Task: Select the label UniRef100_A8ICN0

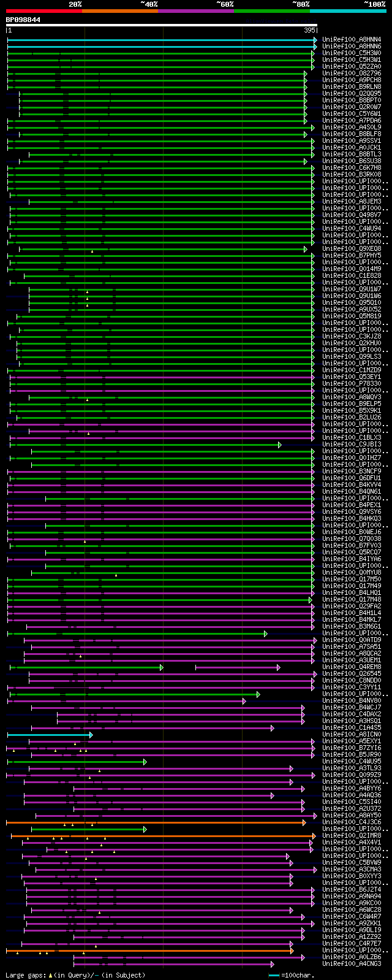Action: (352, 734)
